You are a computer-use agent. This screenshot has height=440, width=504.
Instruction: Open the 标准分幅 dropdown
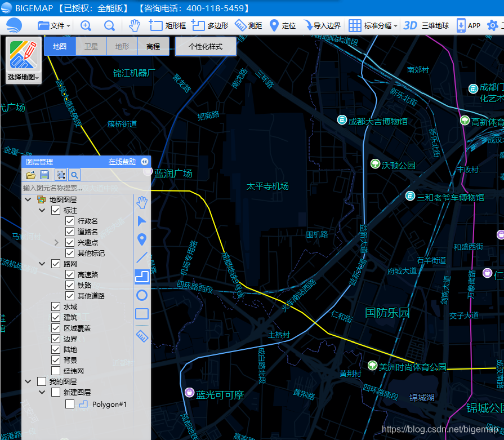tap(373, 25)
